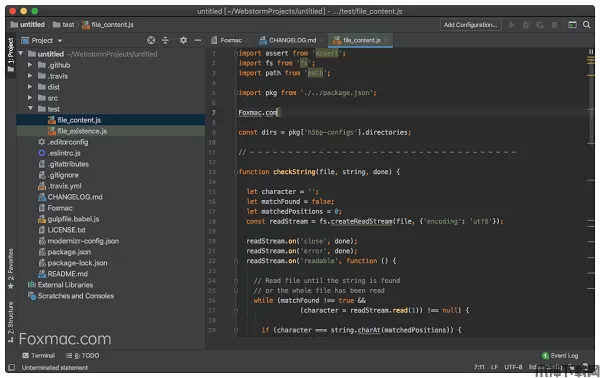Screen dimensions: 600x378
Task: Open Search Everywhere magnifier icon
Action: (x=587, y=25)
